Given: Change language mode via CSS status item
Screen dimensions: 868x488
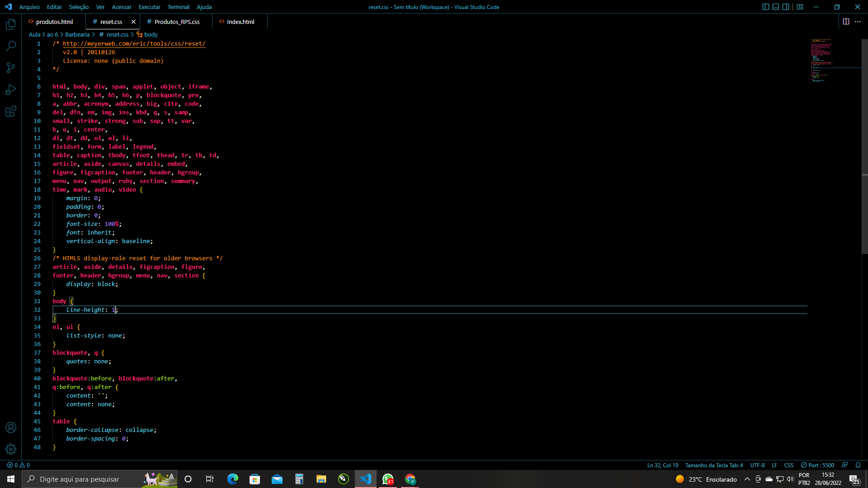Looking at the screenshot, I should 789,465.
